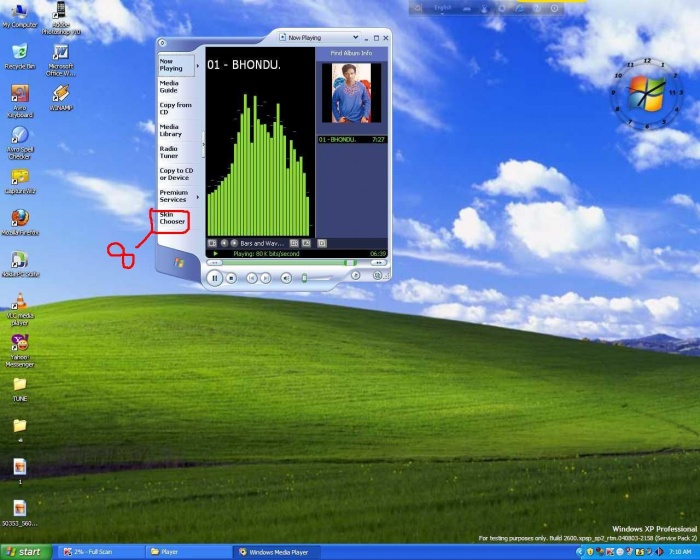Click Windows Media Player taskbar button

click(277, 552)
